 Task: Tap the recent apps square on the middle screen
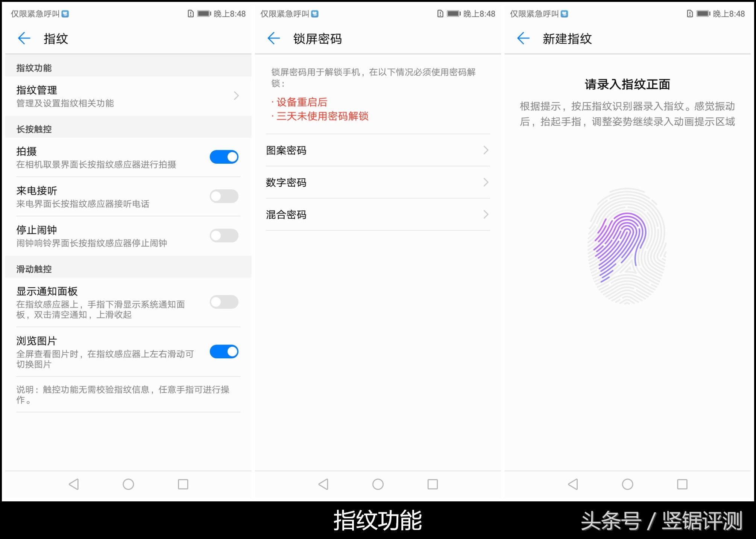(x=432, y=484)
